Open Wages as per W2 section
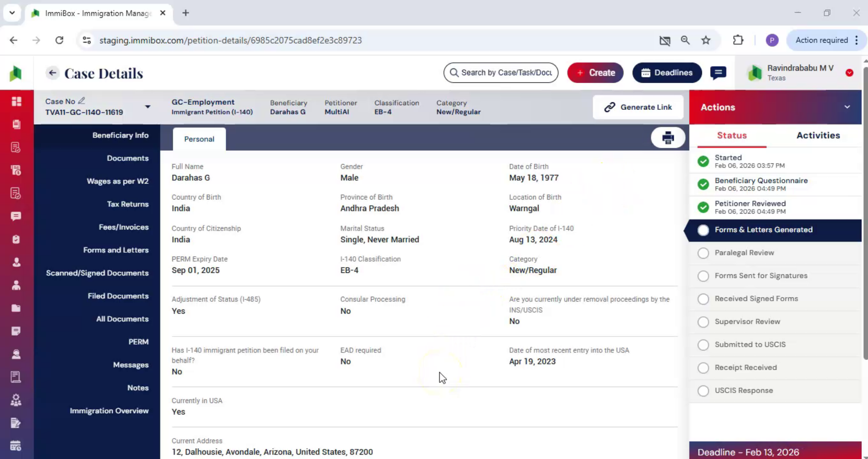The image size is (868, 459). pos(118,181)
